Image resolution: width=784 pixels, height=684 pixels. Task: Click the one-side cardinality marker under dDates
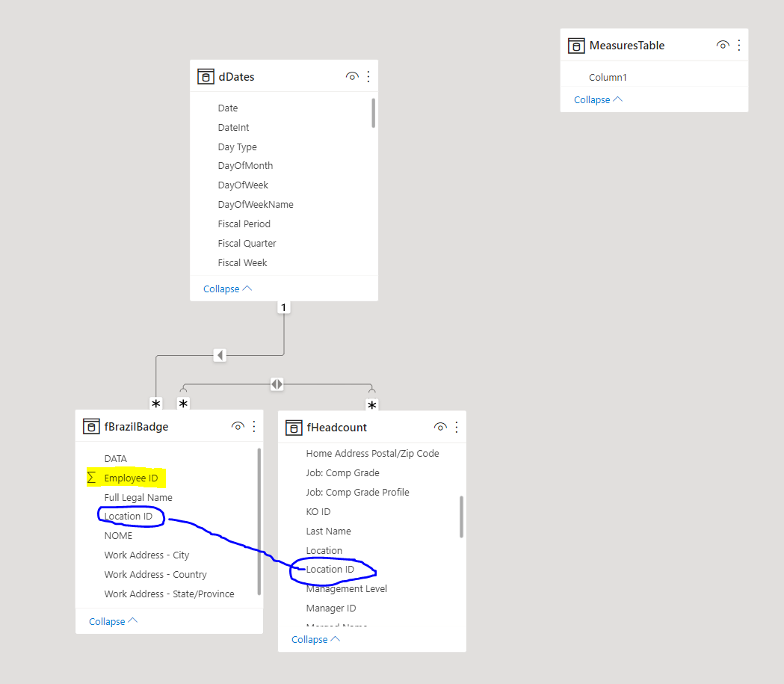tap(283, 307)
